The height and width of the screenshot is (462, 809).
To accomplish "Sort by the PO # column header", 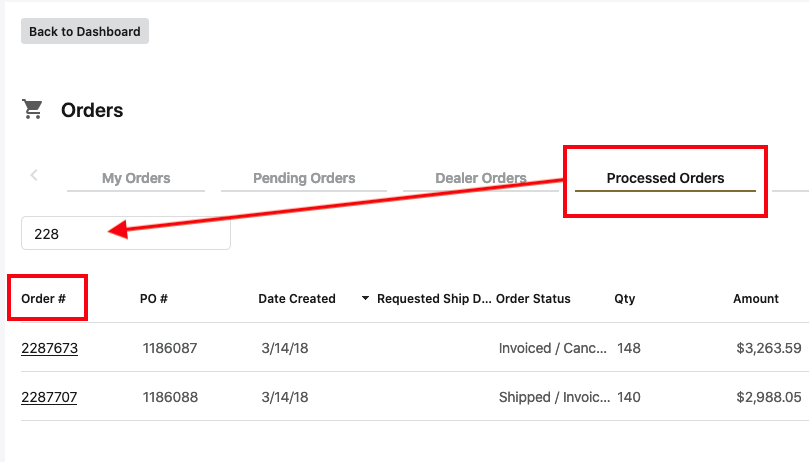I will tap(153, 299).
